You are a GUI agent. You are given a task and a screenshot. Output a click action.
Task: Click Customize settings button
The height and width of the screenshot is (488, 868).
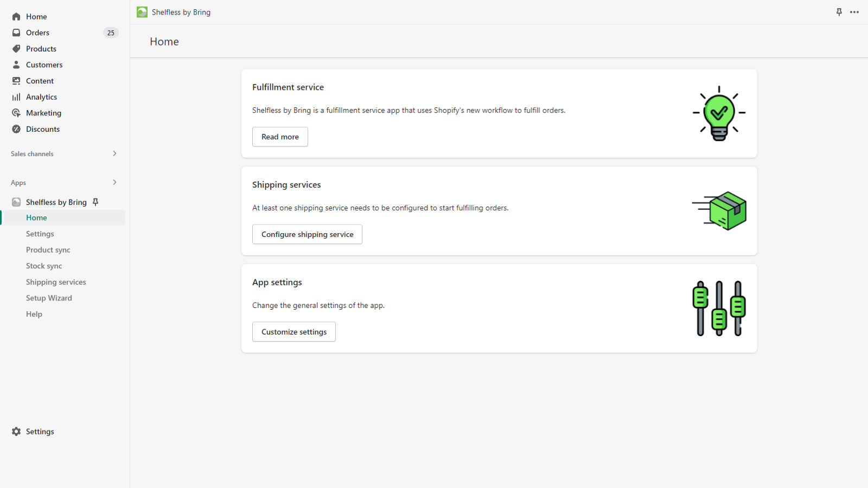pyautogui.click(x=294, y=332)
